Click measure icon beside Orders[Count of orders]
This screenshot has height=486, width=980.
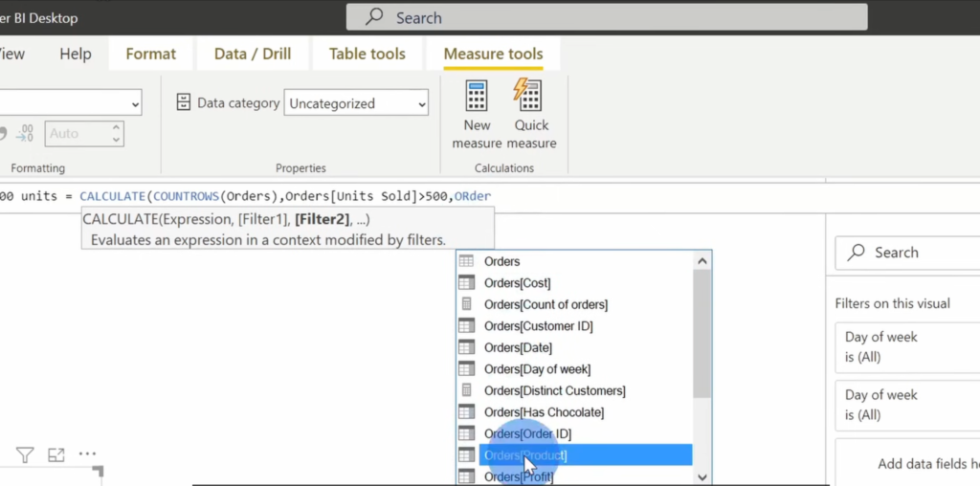[x=466, y=304]
